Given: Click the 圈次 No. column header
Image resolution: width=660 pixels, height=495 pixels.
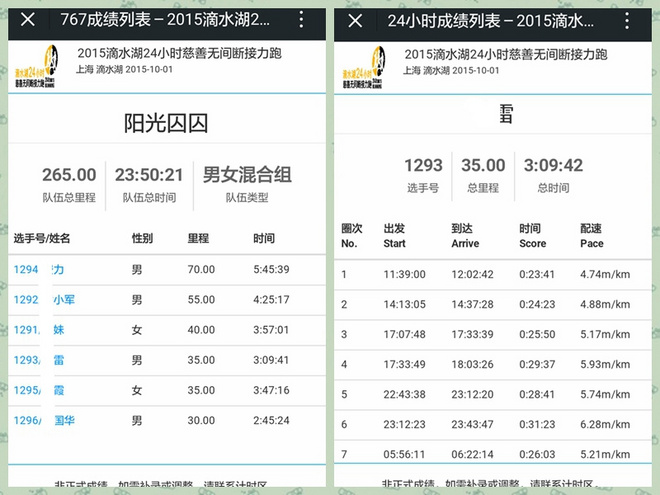Looking at the screenshot, I should coord(352,236).
